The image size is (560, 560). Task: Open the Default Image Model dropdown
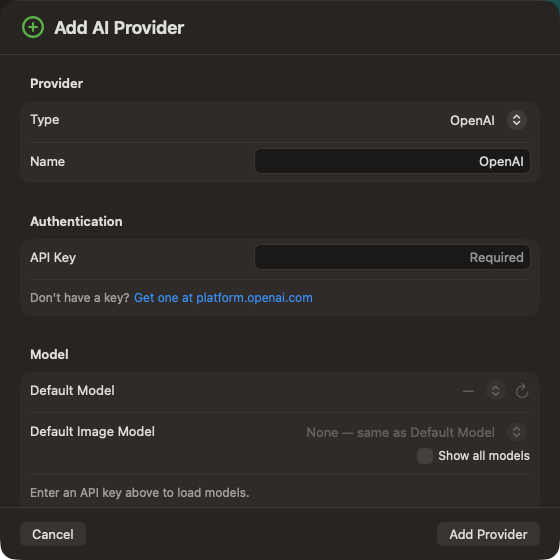point(516,432)
